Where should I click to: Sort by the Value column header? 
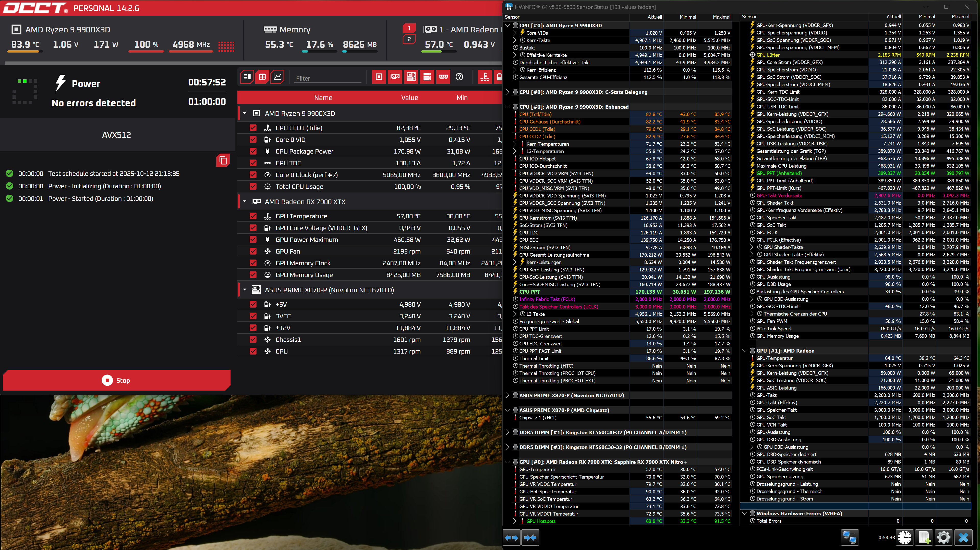point(409,98)
